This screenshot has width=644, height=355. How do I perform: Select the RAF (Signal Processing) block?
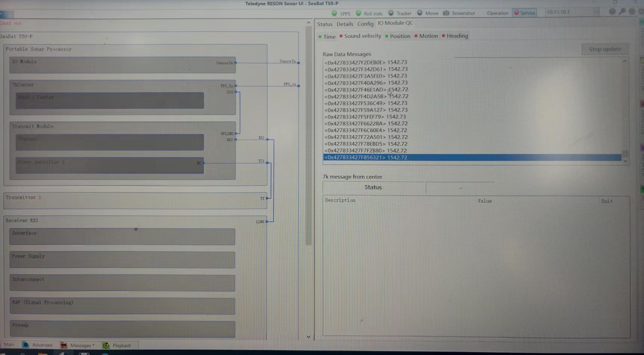coord(122,306)
